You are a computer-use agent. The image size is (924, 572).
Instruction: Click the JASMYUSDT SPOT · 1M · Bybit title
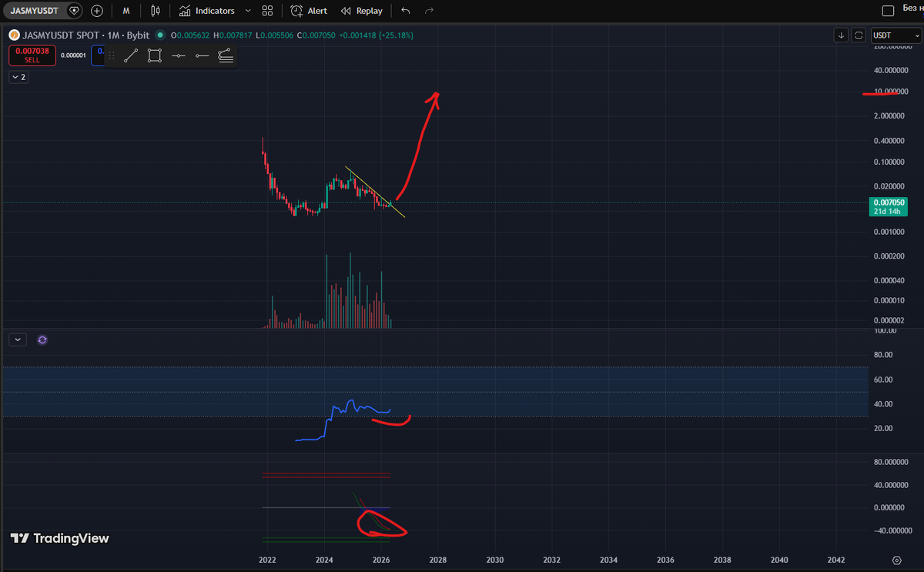85,35
